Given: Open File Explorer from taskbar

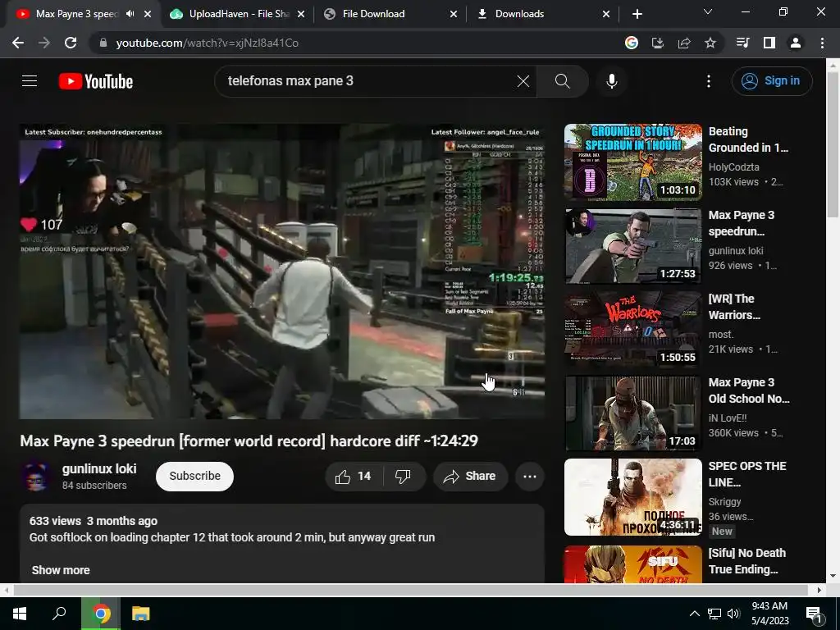Looking at the screenshot, I should tap(141, 614).
